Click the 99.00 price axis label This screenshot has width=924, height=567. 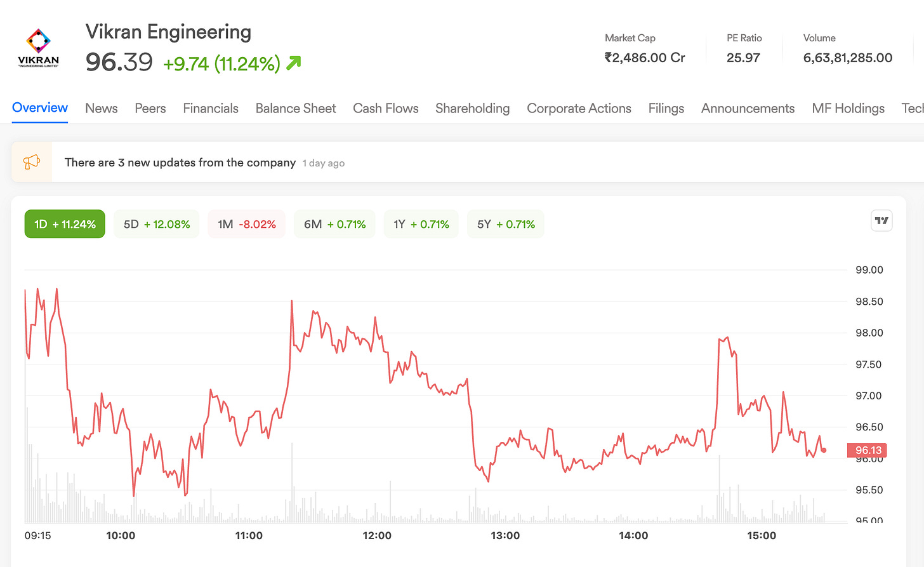coord(869,270)
